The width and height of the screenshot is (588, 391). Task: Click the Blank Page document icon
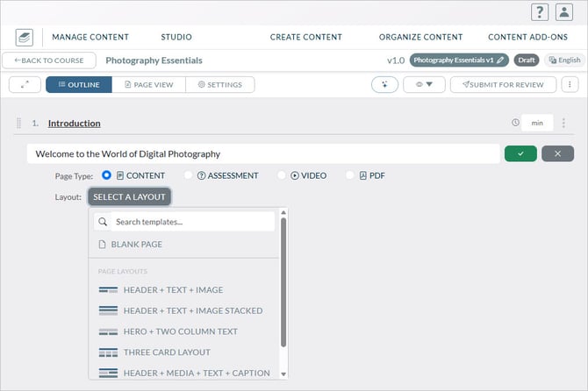click(x=102, y=245)
